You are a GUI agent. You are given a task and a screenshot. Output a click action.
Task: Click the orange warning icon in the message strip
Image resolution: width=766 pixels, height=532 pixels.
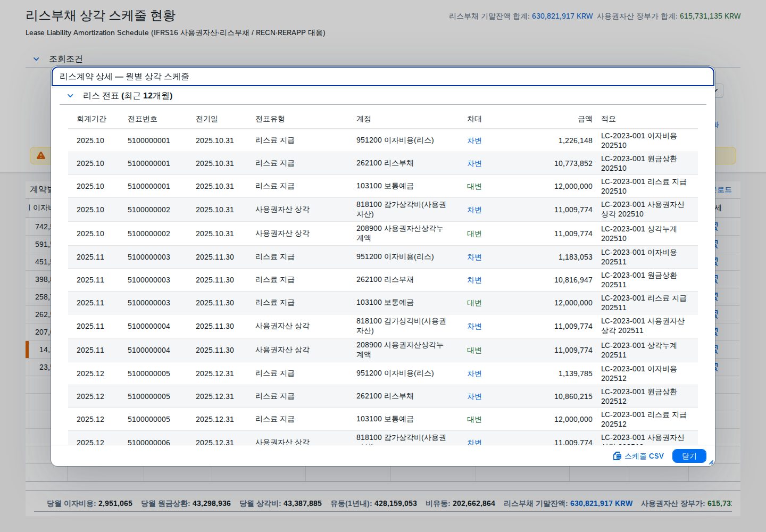coord(41,155)
